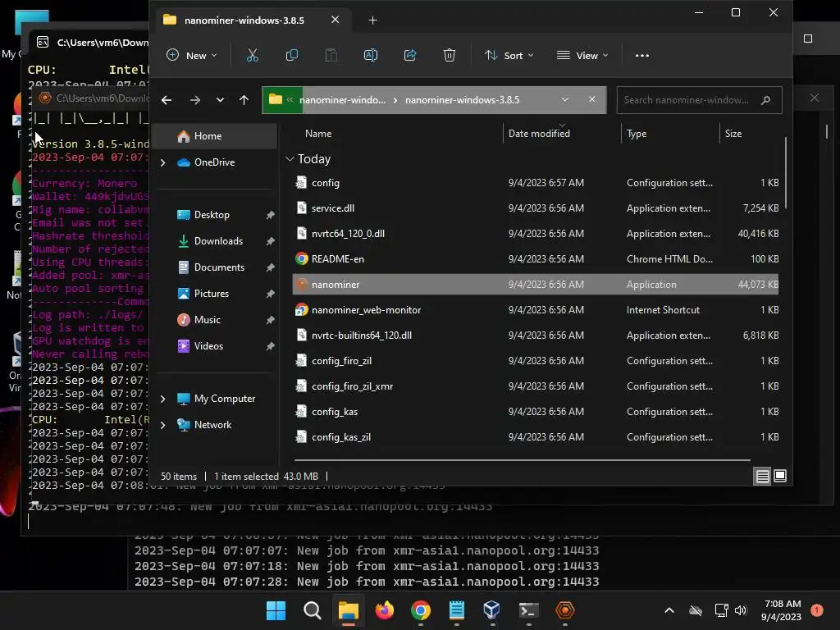The width and height of the screenshot is (840, 630).
Task: Switch to large thumbnails view icon
Action: [x=780, y=476]
